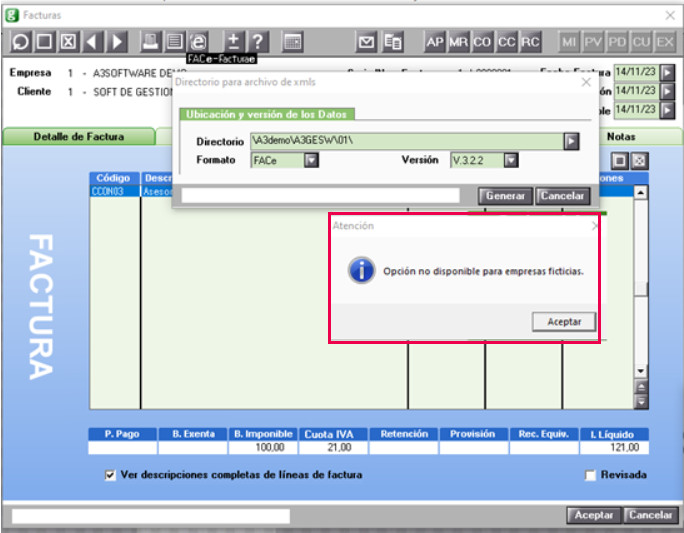Open date picker arrow for Fecha Factura

[x=667, y=72]
